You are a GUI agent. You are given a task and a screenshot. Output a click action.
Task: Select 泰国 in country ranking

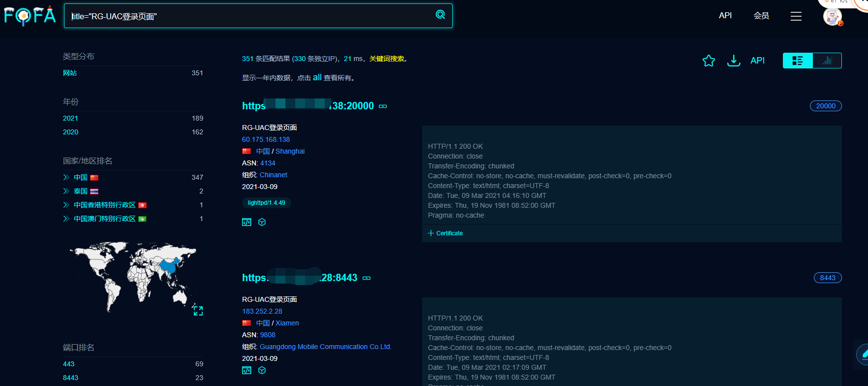click(x=81, y=191)
